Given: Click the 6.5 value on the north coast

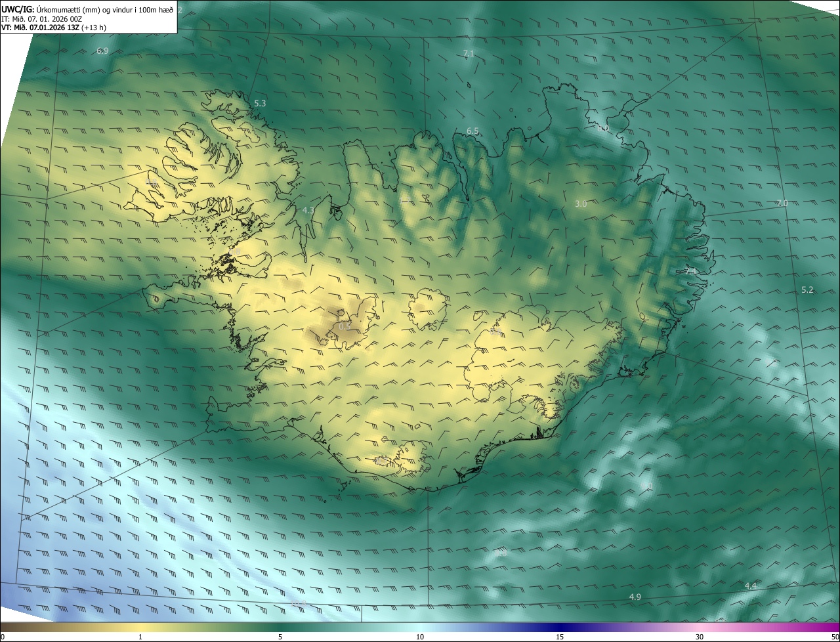Looking at the screenshot, I should [x=472, y=131].
